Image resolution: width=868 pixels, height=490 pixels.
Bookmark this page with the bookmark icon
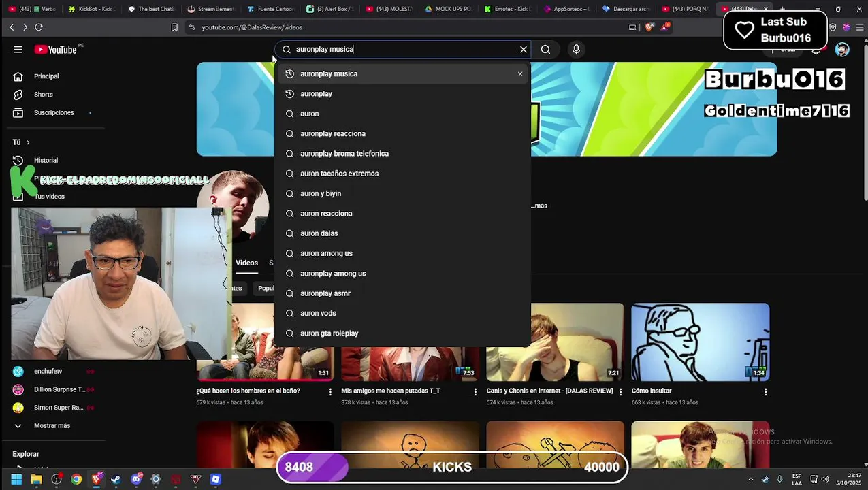point(174,27)
